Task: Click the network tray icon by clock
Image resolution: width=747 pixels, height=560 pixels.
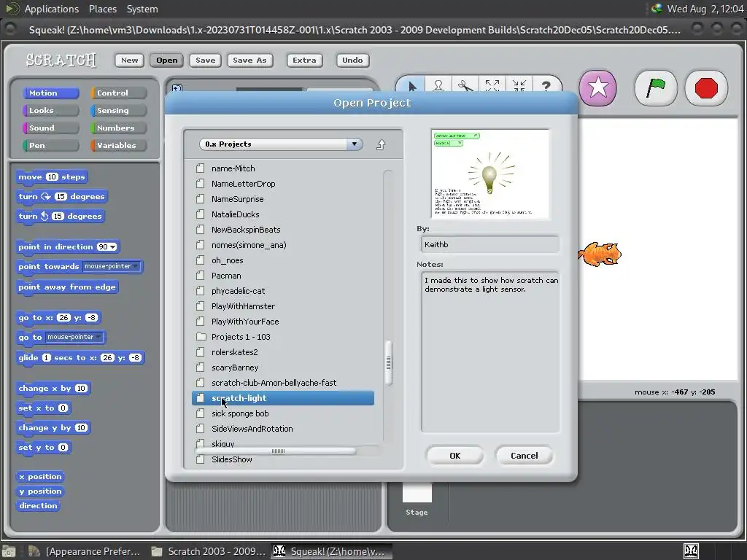Action: (657, 9)
